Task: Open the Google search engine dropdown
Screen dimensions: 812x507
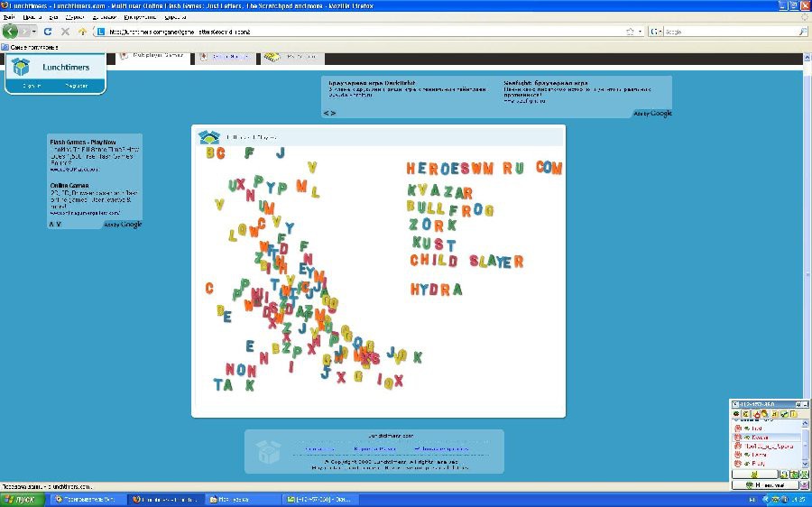Action: [657, 32]
